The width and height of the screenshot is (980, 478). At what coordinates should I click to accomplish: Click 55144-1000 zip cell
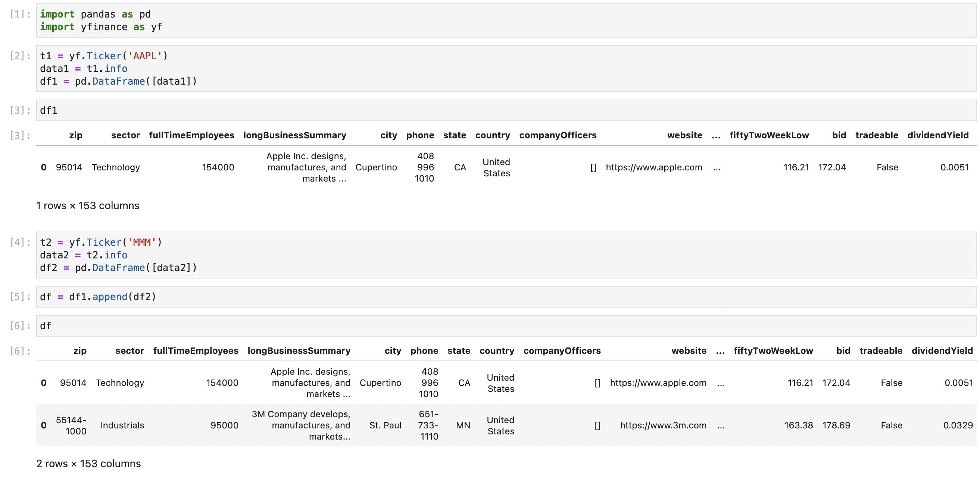71,425
